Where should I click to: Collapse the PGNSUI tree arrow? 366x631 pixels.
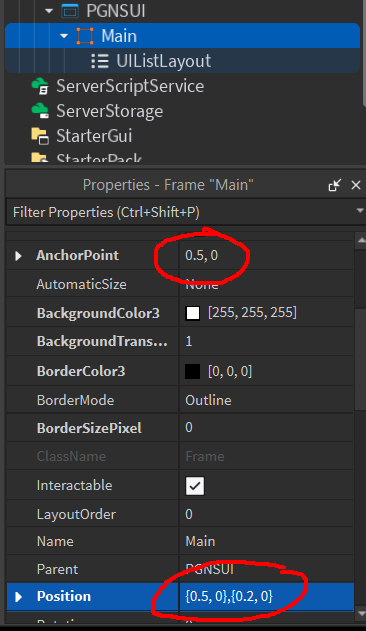point(49,11)
